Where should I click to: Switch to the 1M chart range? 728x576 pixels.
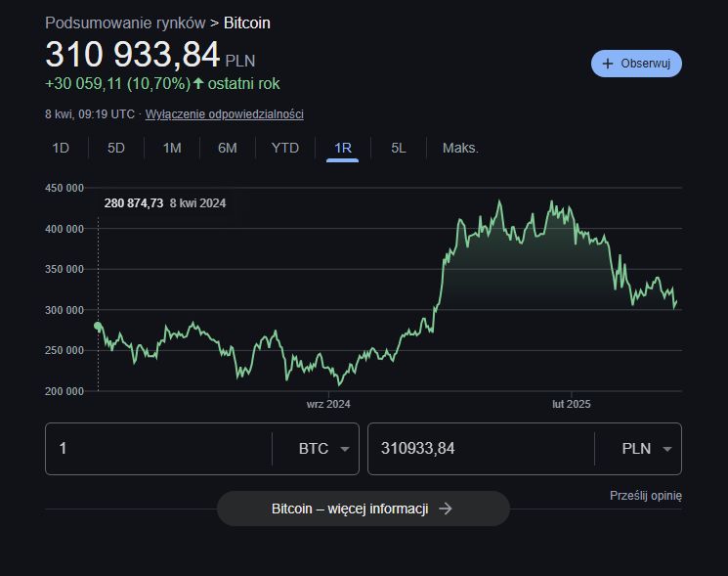(172, 149)
